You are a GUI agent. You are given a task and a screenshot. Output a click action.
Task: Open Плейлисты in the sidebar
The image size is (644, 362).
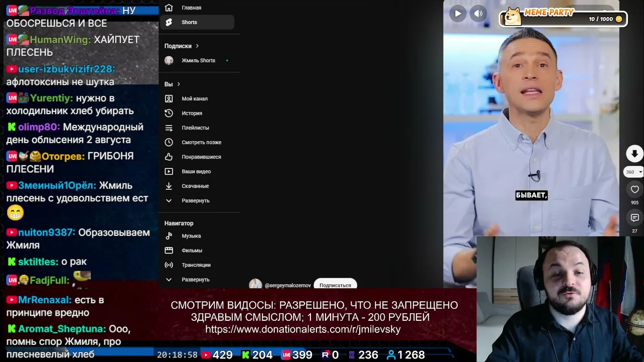coord(196,128)
